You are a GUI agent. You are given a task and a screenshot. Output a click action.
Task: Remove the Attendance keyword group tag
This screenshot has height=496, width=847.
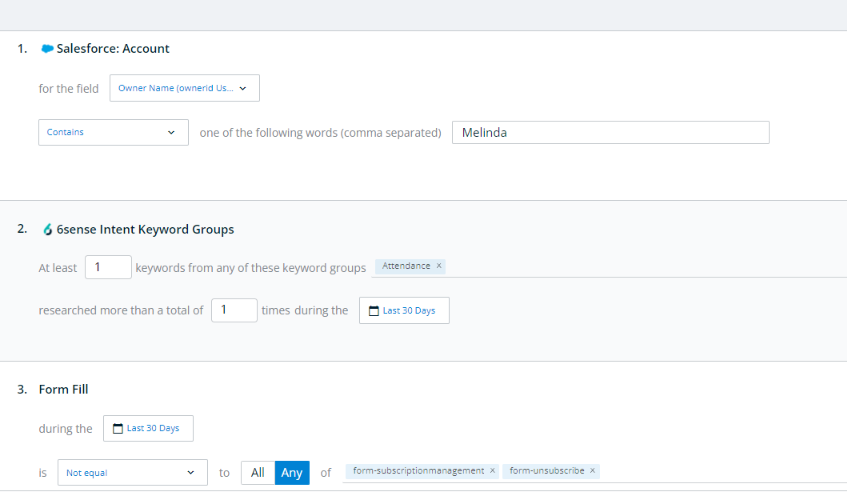point(439,266)
